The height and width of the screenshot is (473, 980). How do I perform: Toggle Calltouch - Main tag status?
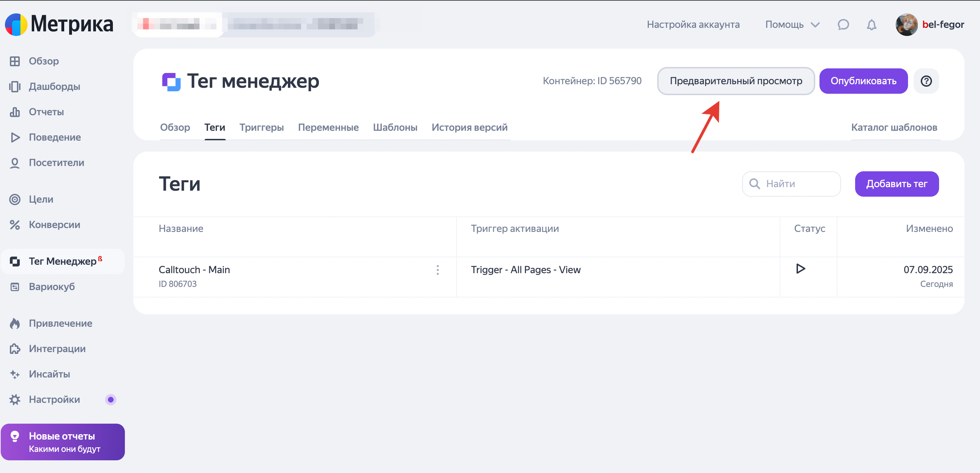click(800, 269)
